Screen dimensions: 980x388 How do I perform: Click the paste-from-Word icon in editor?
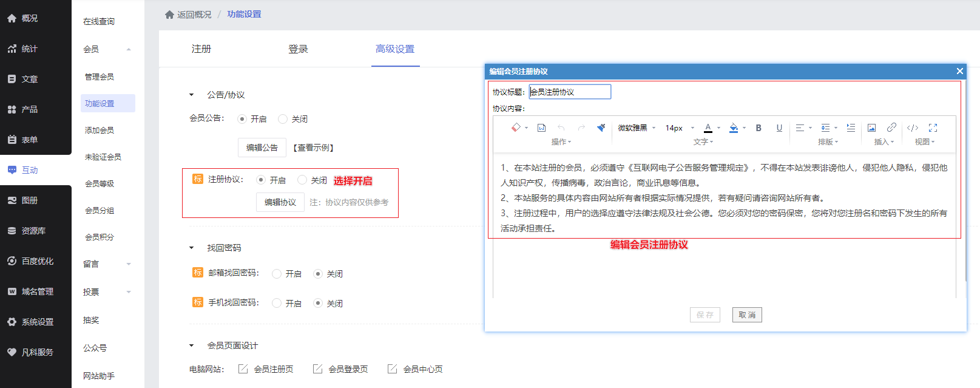[542, 128]
